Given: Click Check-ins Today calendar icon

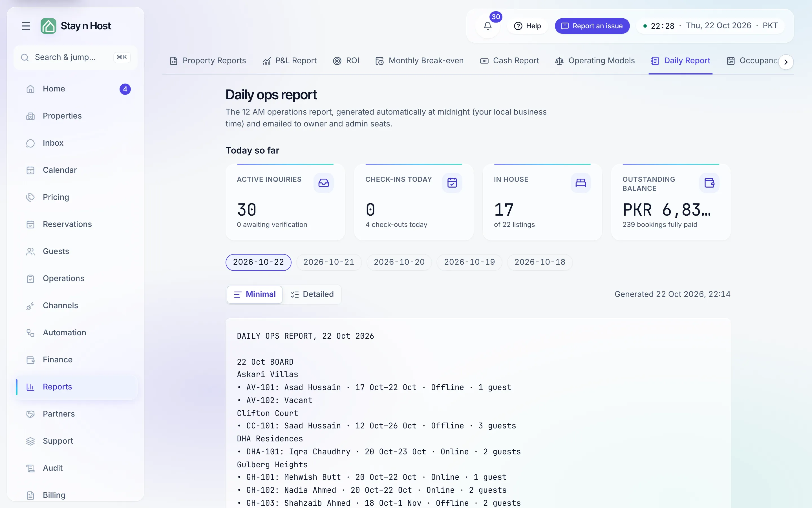Looking at the screenshot, I should pyautogui.click(x=452, y=183).
